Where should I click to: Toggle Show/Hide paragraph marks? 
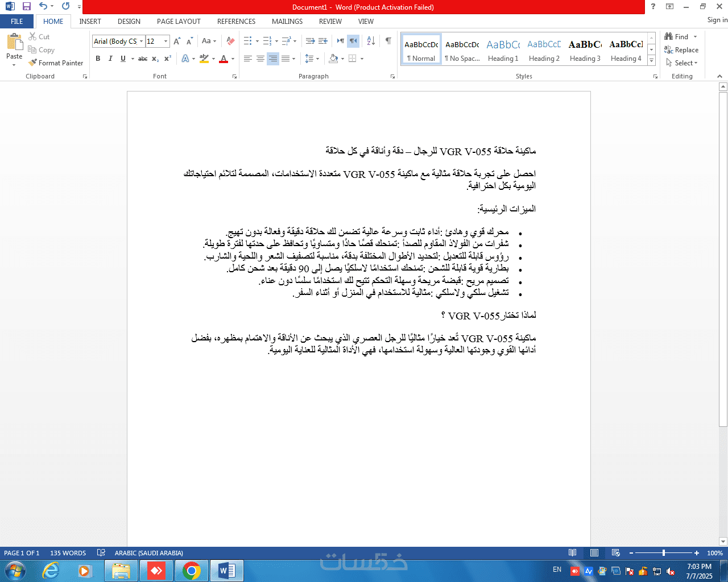(388, 41)
